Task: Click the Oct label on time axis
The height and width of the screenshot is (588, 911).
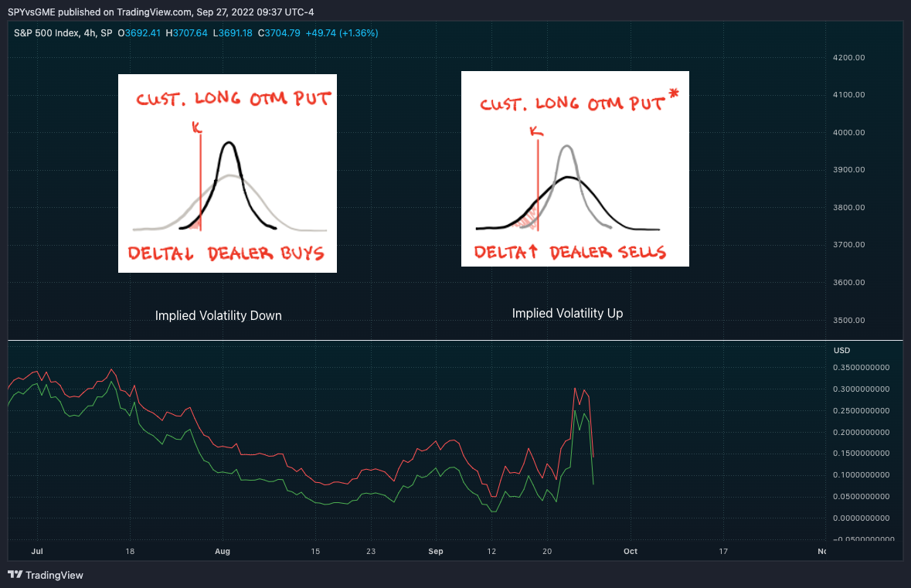Action: (631, 552)
